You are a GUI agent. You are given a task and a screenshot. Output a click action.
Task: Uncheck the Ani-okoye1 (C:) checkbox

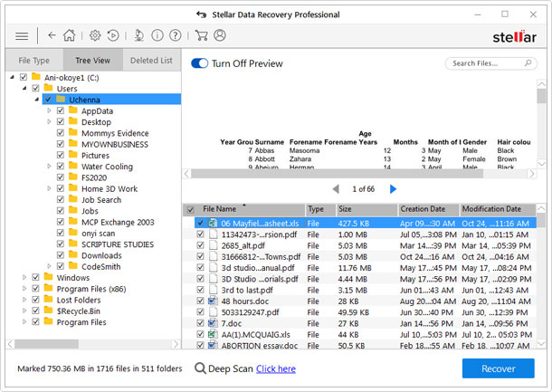click(x=24, y=77)
